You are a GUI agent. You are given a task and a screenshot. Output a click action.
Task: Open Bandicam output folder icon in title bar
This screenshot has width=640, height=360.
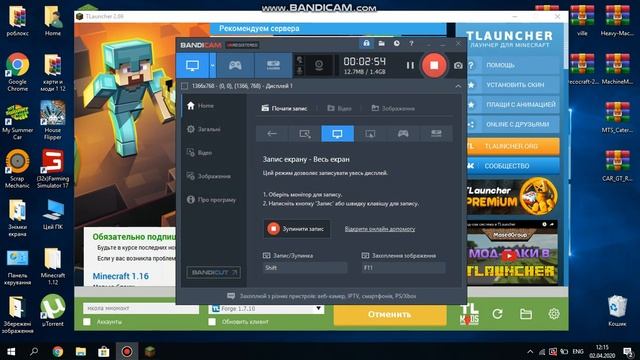[x=381, y=43]
